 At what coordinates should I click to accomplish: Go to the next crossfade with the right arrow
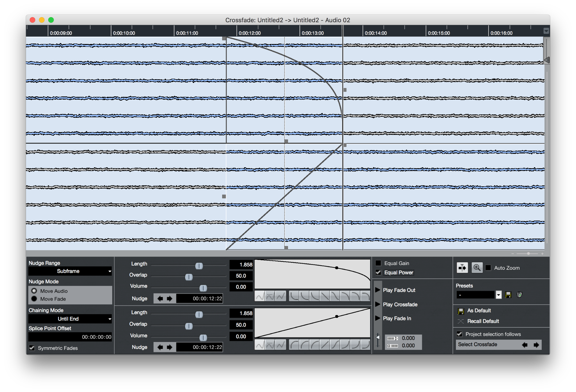[536, 345]
